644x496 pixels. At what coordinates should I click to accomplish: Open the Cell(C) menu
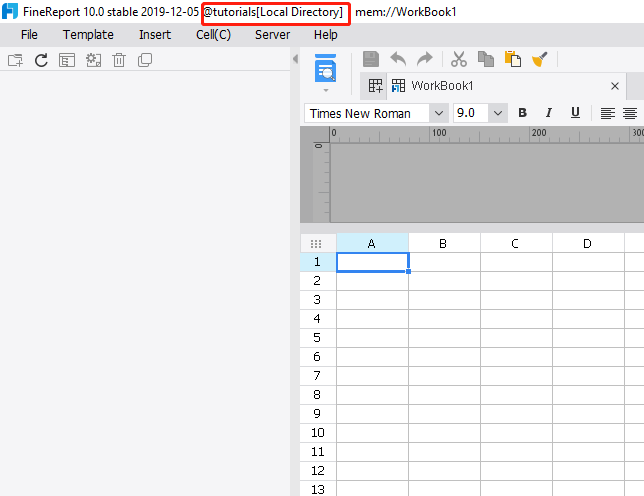click(x=214, y=35)
